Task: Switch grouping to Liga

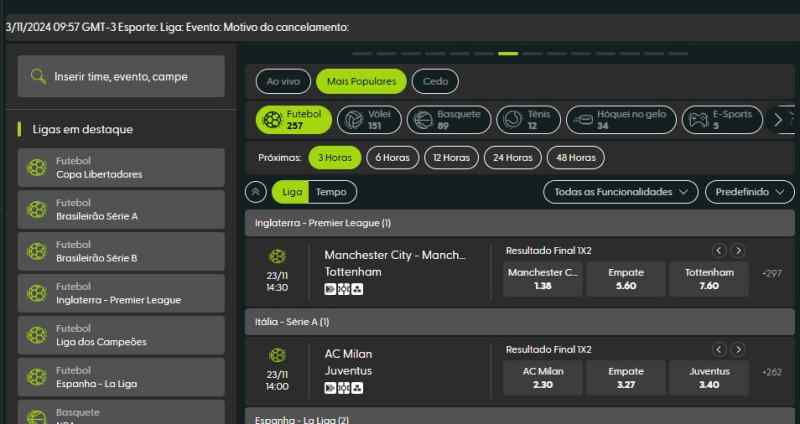Action: pyautogui.click(x=291, y=192)
